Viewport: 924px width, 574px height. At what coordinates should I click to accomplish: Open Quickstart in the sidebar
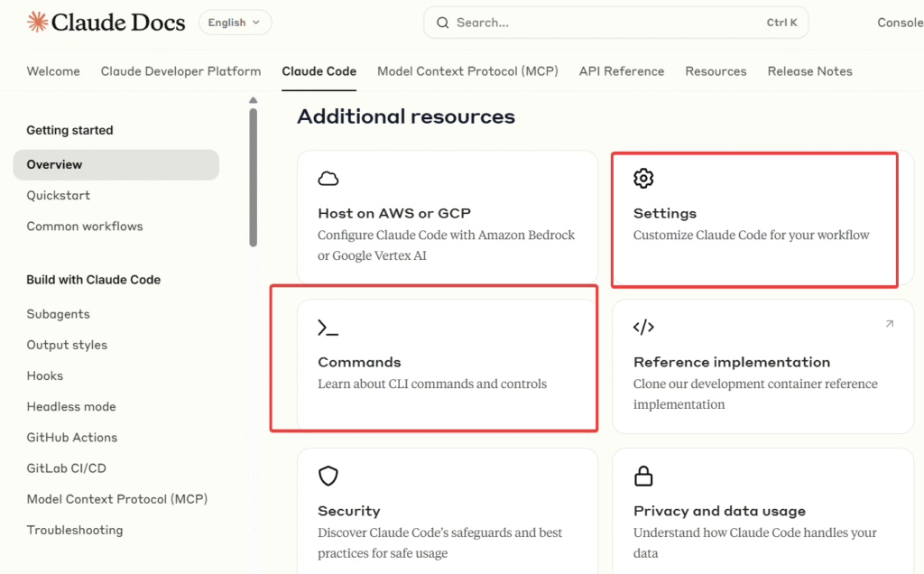[59, 196]
